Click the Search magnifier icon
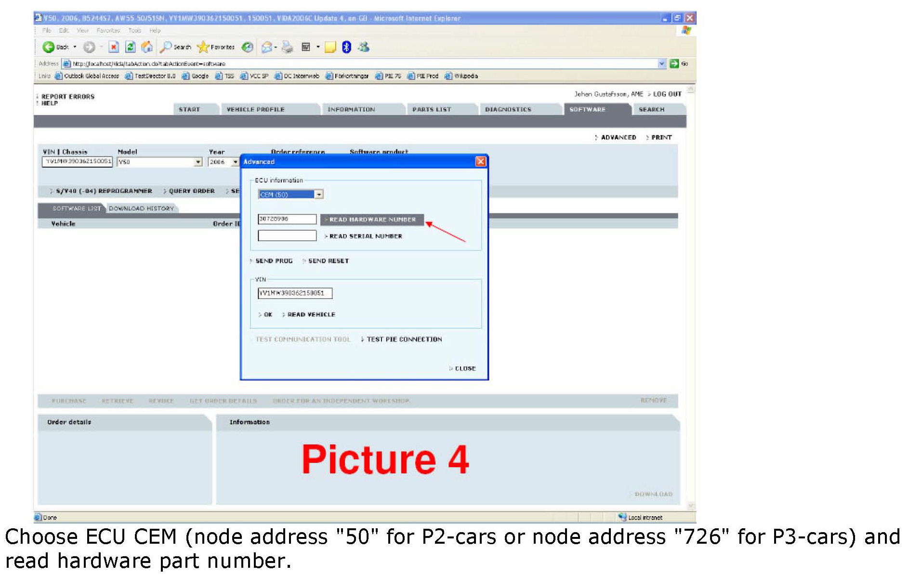The height and width of the screenshot is (588, 909). coord(166,47)
